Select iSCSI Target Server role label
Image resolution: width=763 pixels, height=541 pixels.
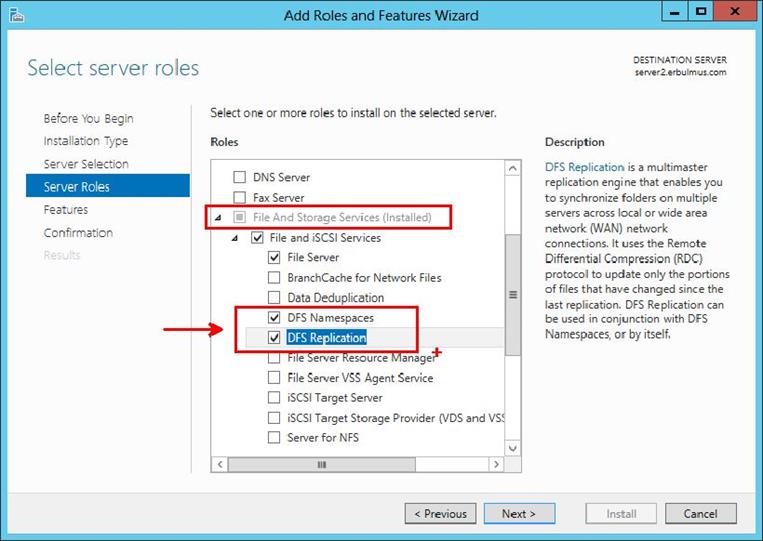335,397
